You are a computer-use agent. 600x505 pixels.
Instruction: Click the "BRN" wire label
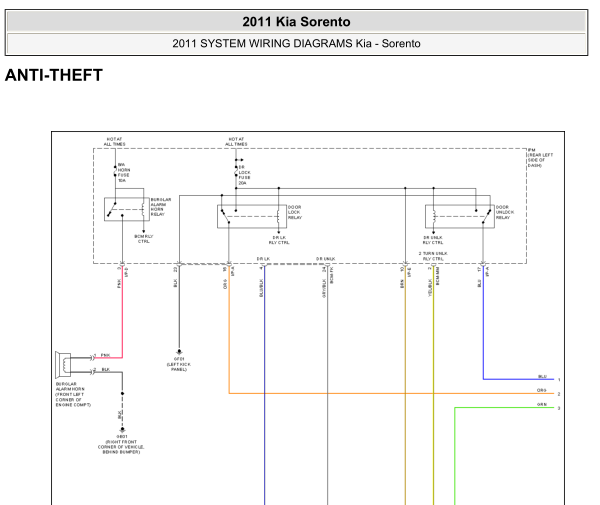[402, 284]
